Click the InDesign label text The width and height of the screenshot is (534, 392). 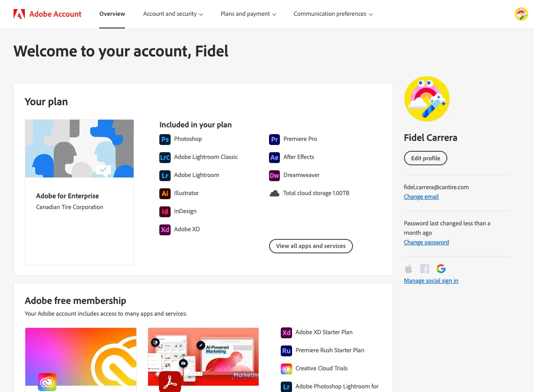coord(185,211)
